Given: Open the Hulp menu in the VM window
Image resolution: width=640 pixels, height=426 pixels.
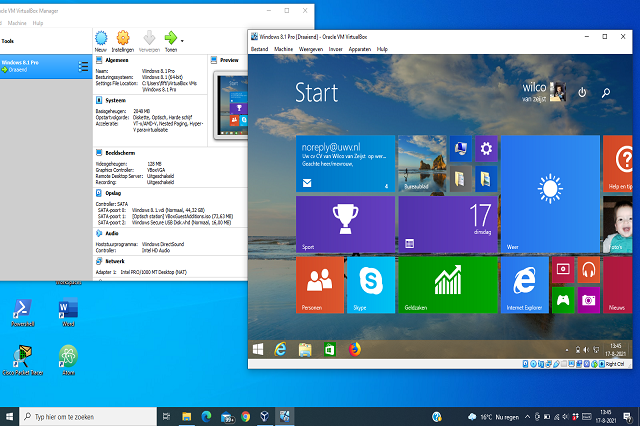Looking at the screenshot, I should [382, 49].
